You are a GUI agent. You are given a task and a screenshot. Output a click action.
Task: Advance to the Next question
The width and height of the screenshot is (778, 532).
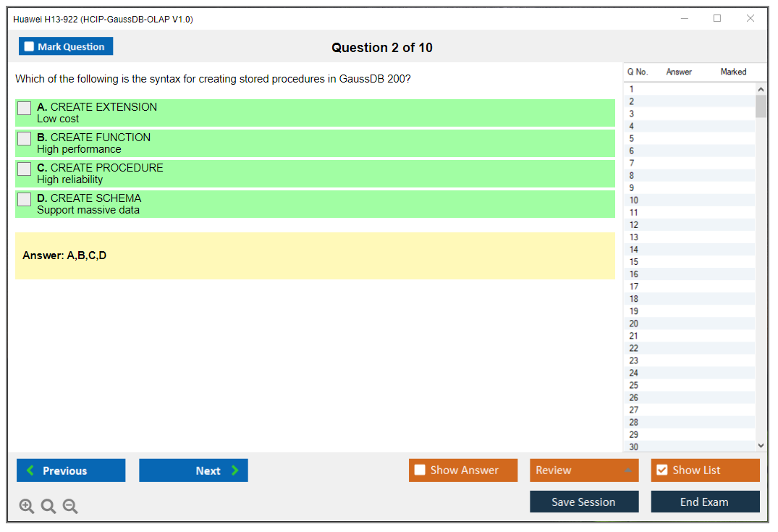point(193,470)
